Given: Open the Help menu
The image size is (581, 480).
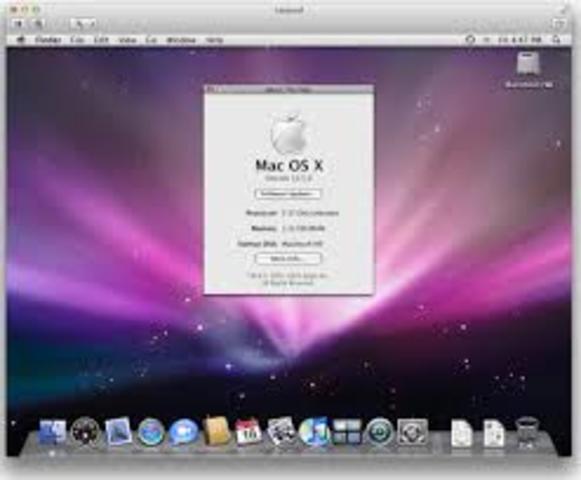Looking at the screenshot, I should 214,39.
